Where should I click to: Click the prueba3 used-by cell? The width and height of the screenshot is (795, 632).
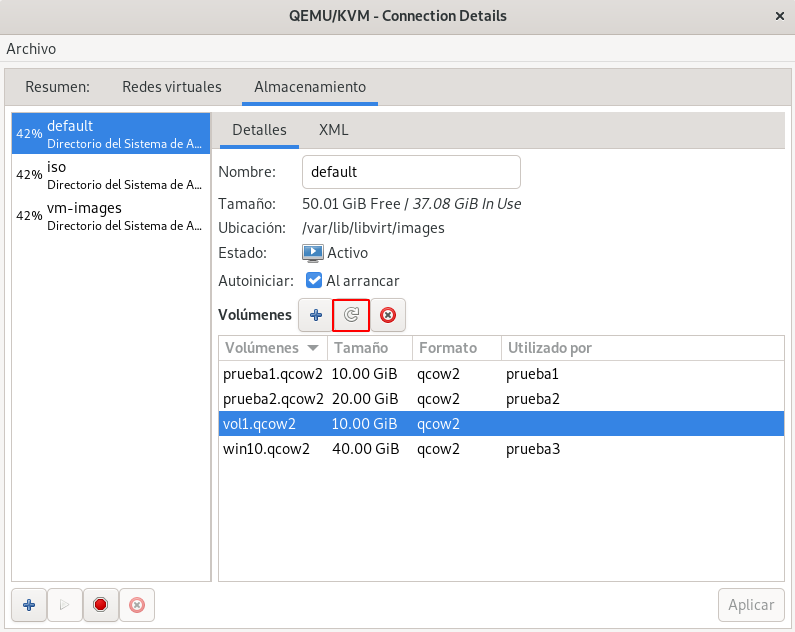point(533,449)
